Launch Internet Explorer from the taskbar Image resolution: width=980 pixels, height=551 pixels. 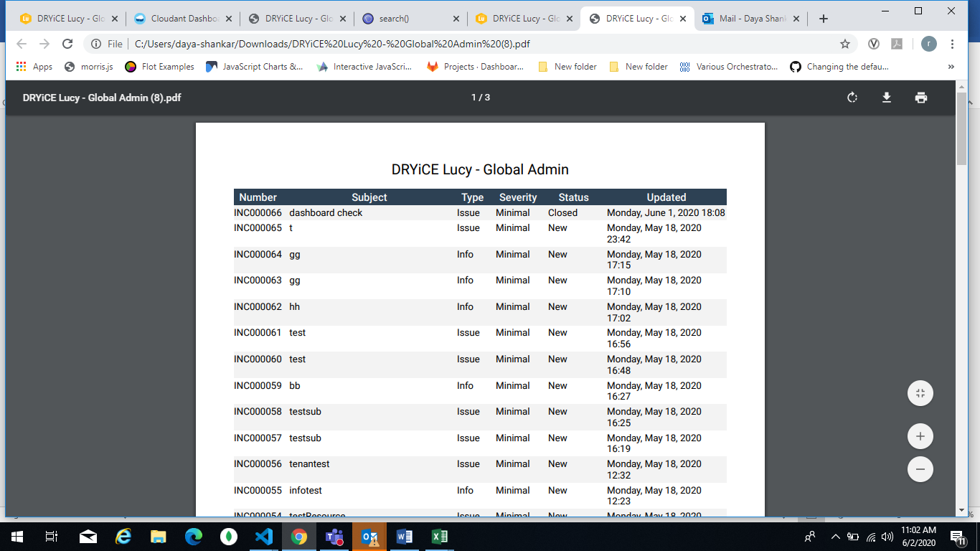(x=123, y=537)
